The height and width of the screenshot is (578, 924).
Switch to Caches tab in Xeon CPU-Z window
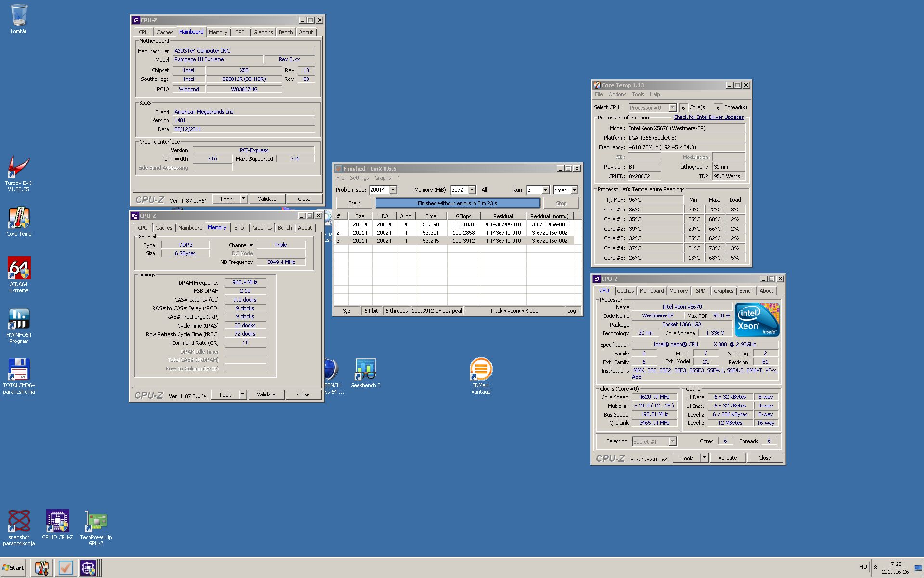[x=625, y=291]
